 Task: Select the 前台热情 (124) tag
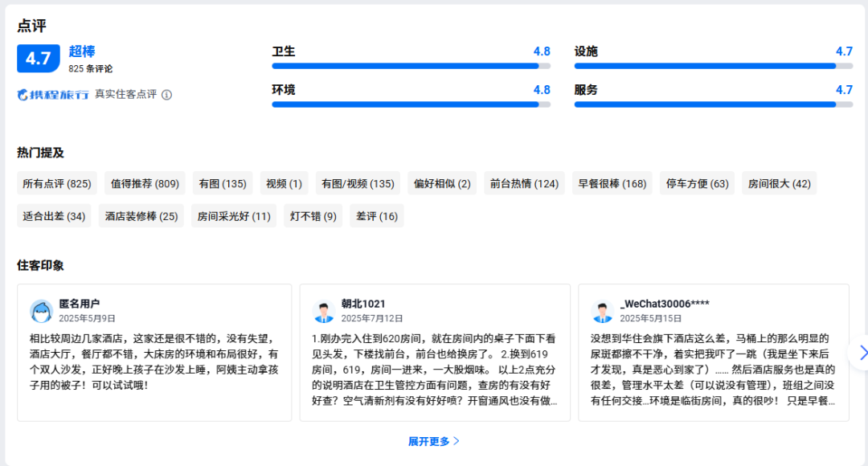(x=524, y=183)
